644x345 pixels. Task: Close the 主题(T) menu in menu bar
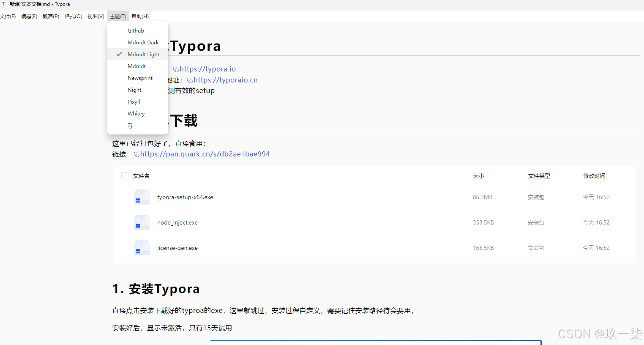(118, 16)
